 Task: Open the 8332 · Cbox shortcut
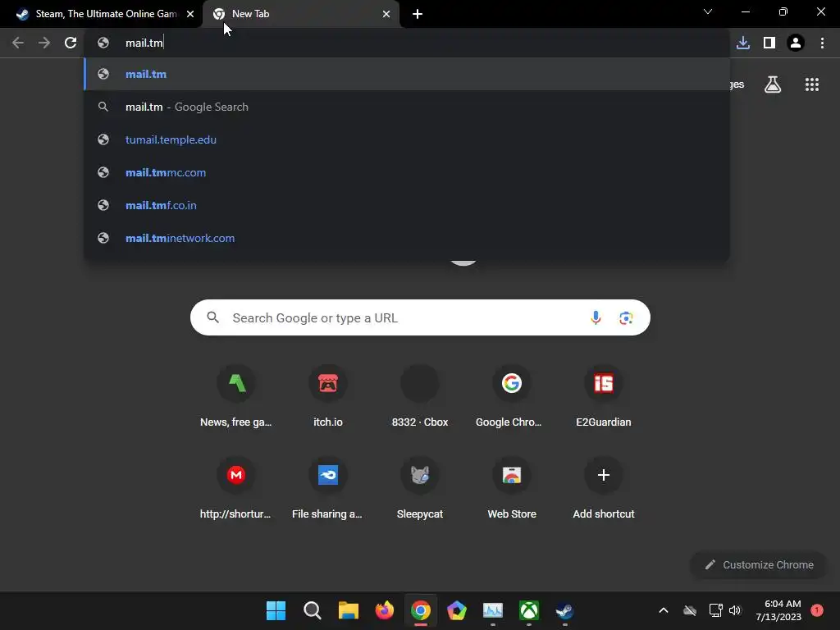click(x=420, y=396)
